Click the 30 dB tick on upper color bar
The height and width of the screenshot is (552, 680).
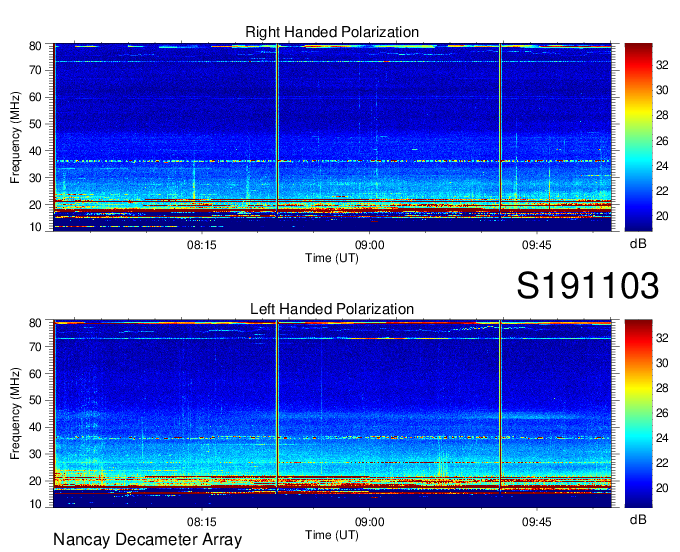point(662,90)
